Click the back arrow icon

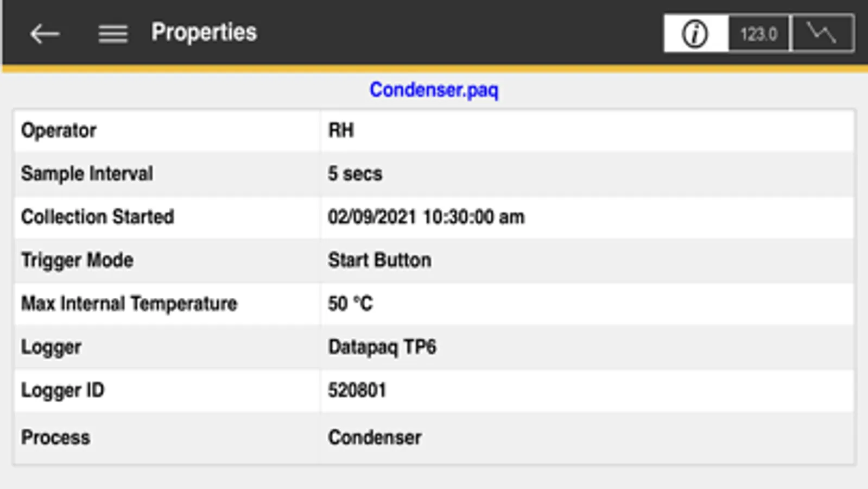pos(45,34)
